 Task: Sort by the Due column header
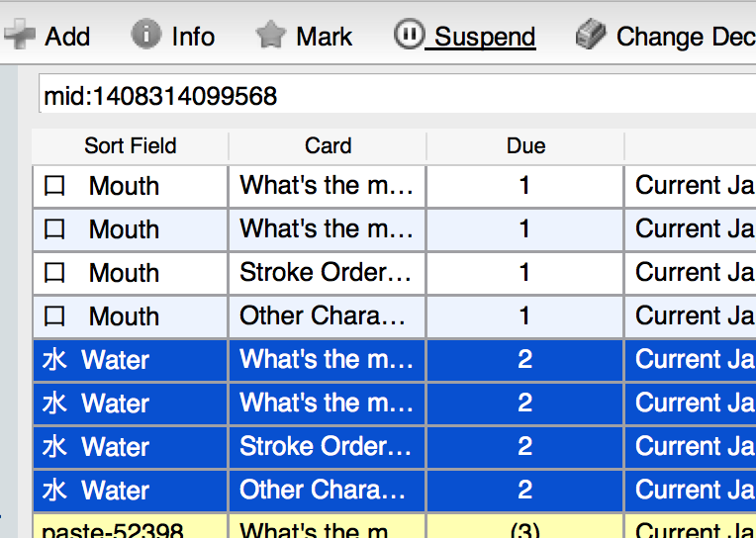pos(525,146)
